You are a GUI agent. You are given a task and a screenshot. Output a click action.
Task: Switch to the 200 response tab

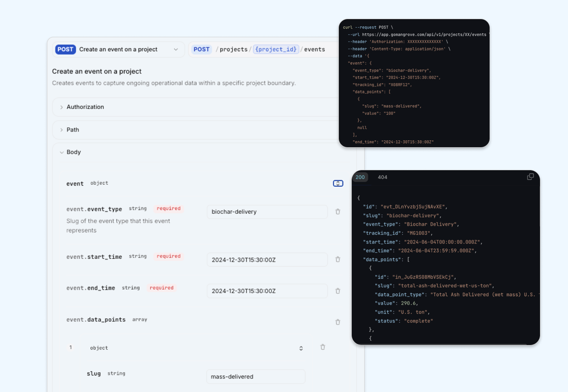[360, 177]
